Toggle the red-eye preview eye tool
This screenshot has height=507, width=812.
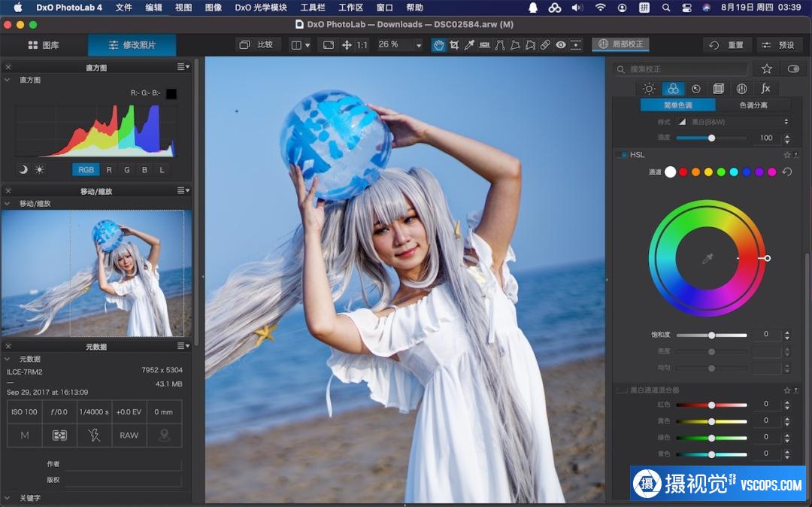561,45
